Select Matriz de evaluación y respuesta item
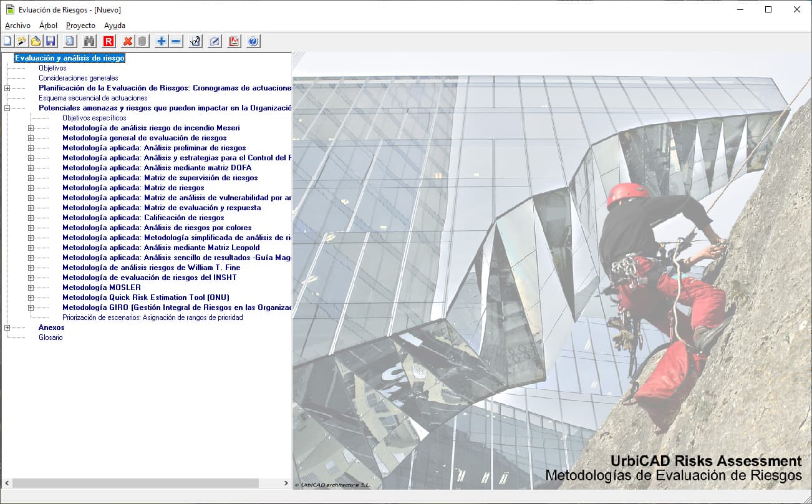Viewport: 812px width, 504px height. (162, 208)
